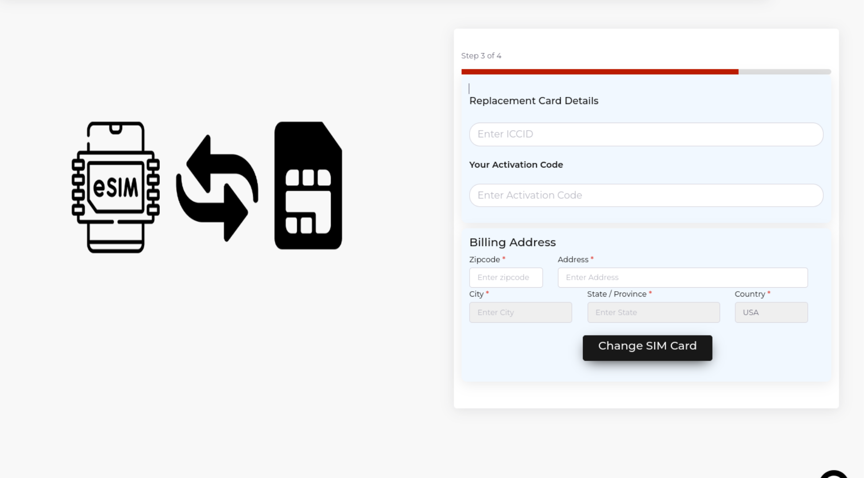Click the swap arrows icon

(x=217, y=188)
